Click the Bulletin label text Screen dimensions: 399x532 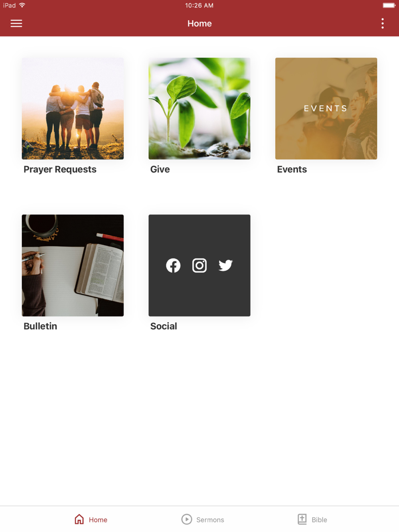pos(40,326)
